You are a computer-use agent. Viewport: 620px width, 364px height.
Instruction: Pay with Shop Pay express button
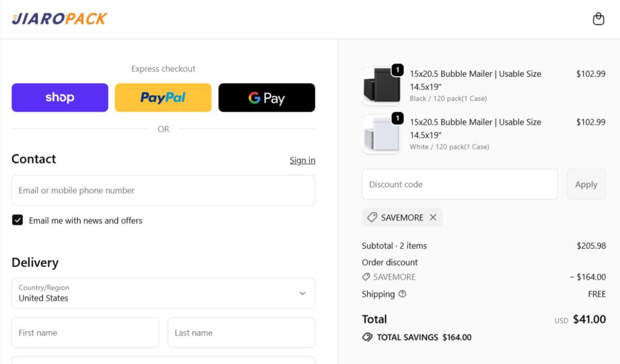pyautogui.click(x=60, y=98)
